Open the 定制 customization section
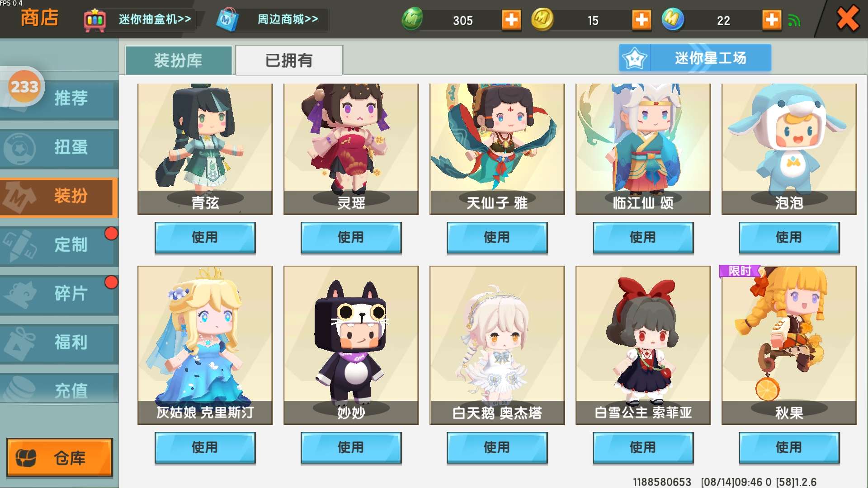Screen dimensions: 868x488 click(x=59, y=245)
